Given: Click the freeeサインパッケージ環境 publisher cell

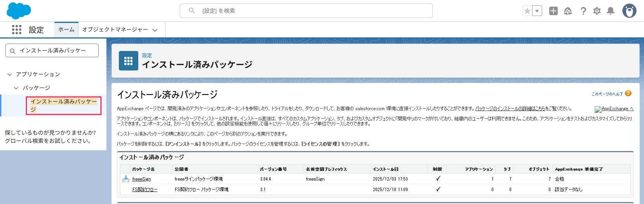Looking at the screenshot, I should point(199,179).
